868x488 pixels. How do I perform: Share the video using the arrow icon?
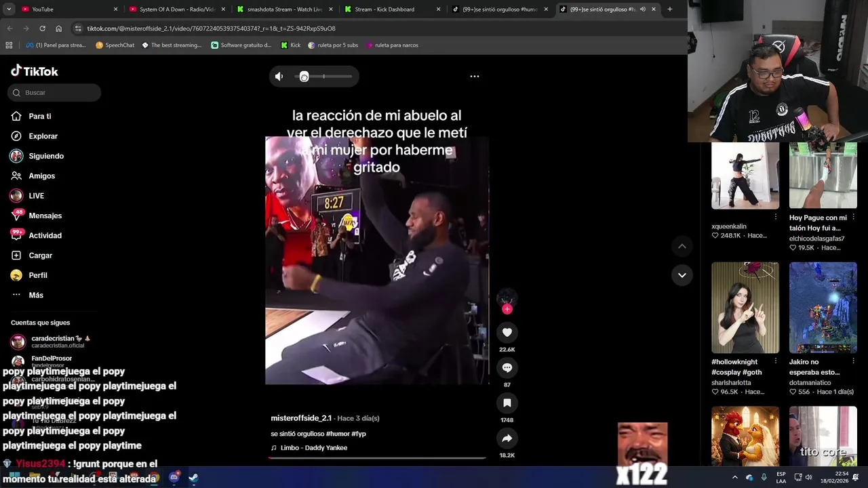(507, 438)
